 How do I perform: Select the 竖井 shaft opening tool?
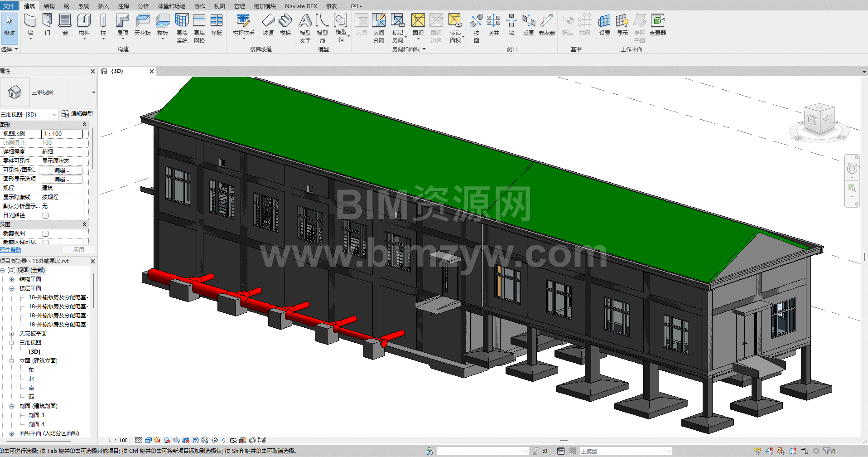coord(494,25)
